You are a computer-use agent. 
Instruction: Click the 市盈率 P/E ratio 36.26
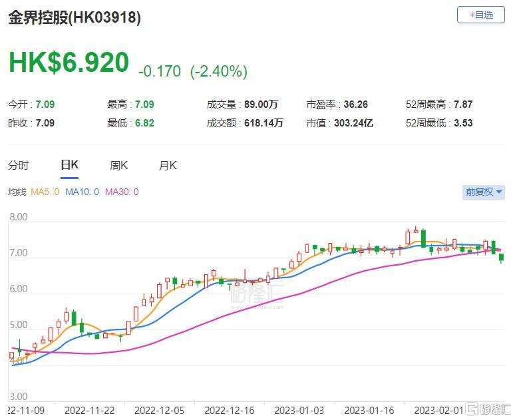[x=356, y=105]
